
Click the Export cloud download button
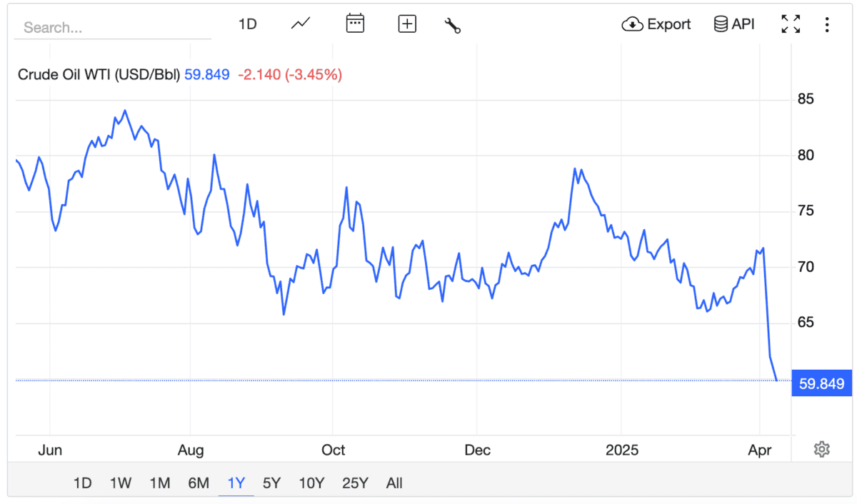(656, 24)
